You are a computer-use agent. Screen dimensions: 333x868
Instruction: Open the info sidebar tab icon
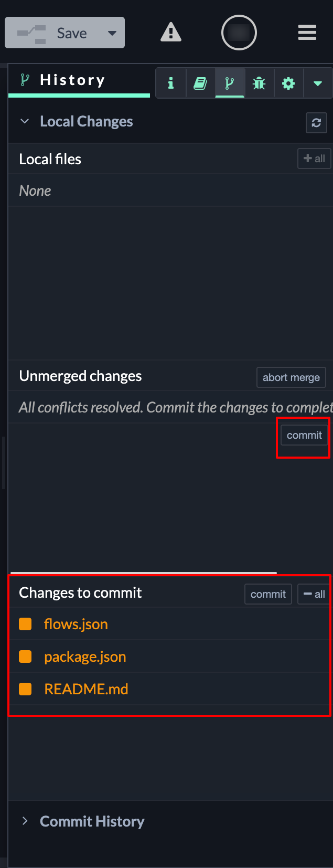[x=171, y=83]
